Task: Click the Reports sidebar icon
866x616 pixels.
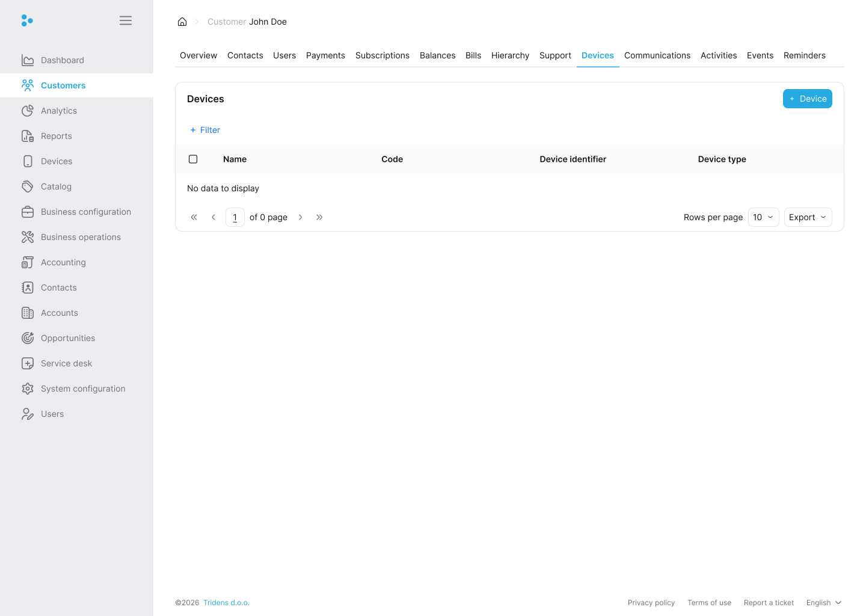Action: [x=28, y=136]
